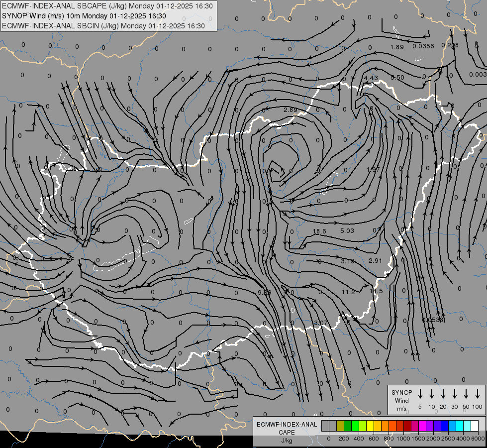Click the 3.19 value on the map

tap(348, 261)
